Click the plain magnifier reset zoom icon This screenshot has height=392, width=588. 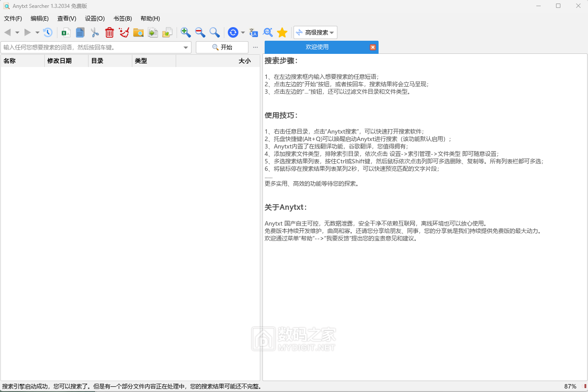[215, 32]
